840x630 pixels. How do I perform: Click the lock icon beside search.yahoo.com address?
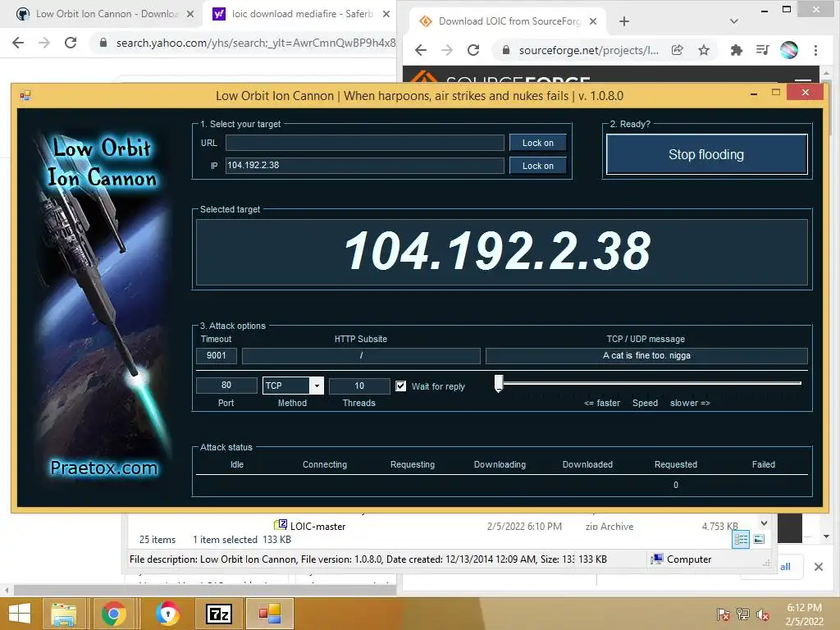coord(103,43)
